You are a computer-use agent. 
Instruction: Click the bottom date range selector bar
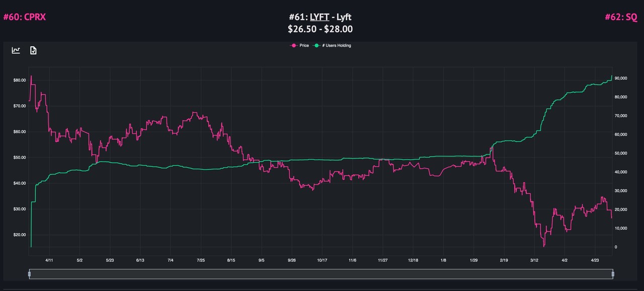tap(322, 274)
